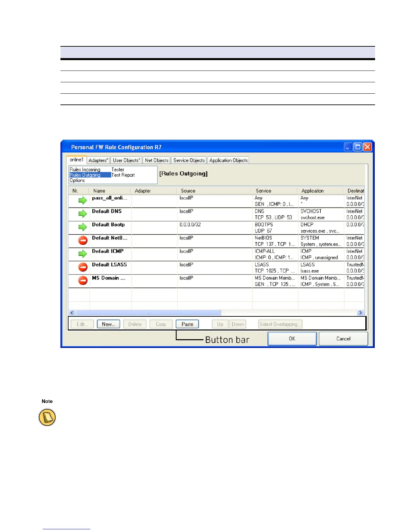Move rule with the Down button
This screenshot has height=532, width=411.
pyautogui.click(x=238, y=324)
